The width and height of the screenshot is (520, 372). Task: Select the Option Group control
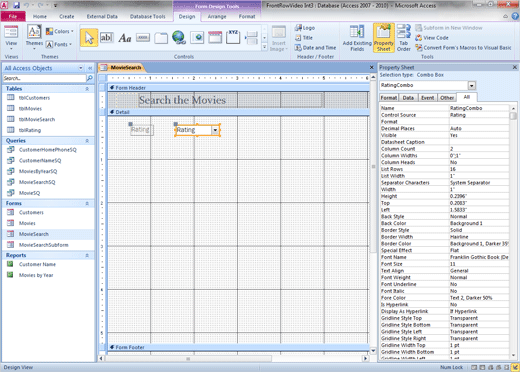click(x=233, y=37)
